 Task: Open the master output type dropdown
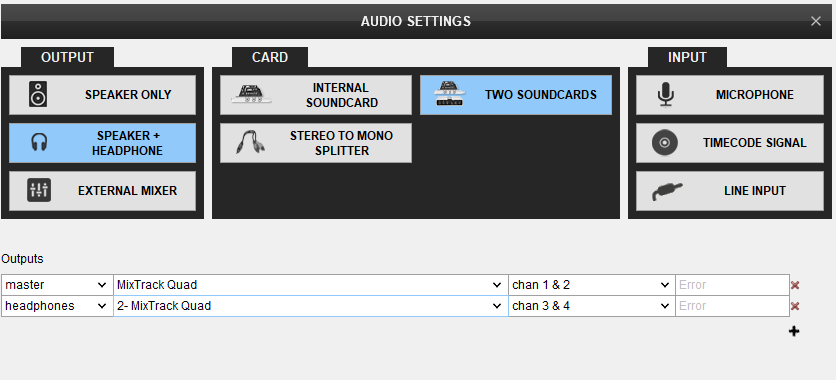57,285
